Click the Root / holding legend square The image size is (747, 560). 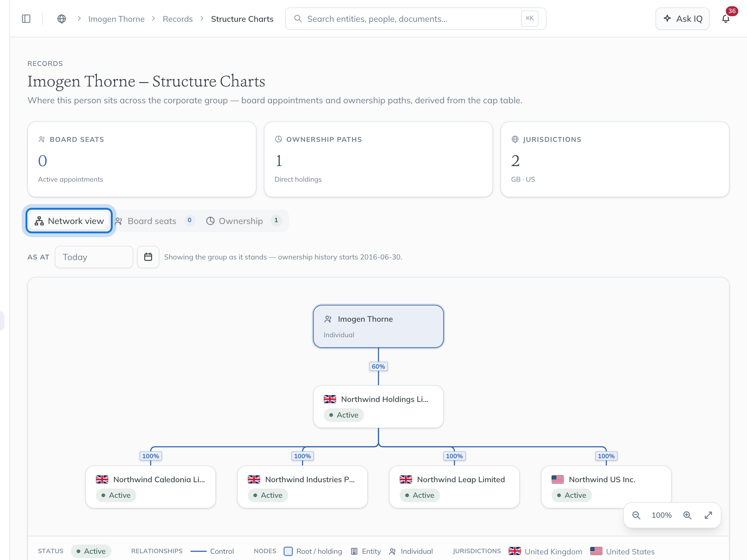click(x=288, y=551)
